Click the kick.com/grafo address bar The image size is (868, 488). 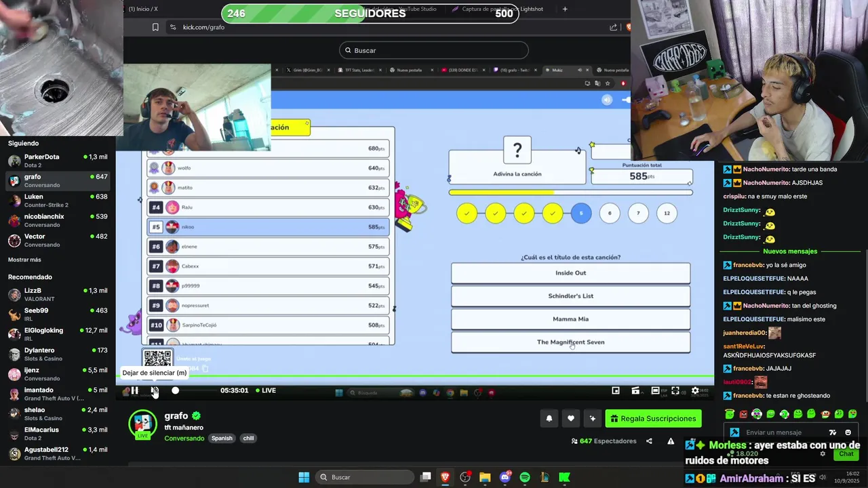[203, 27]
